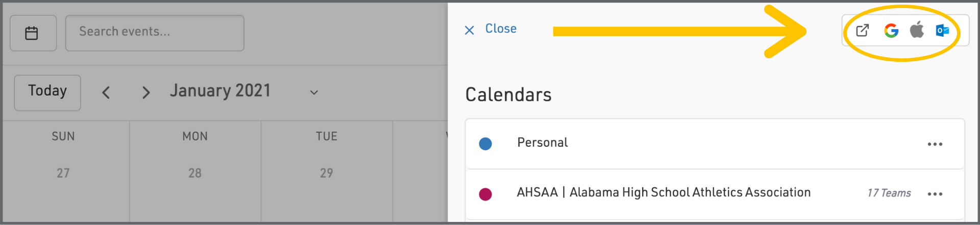Select Monday the 28th date cell

(195, 173)
